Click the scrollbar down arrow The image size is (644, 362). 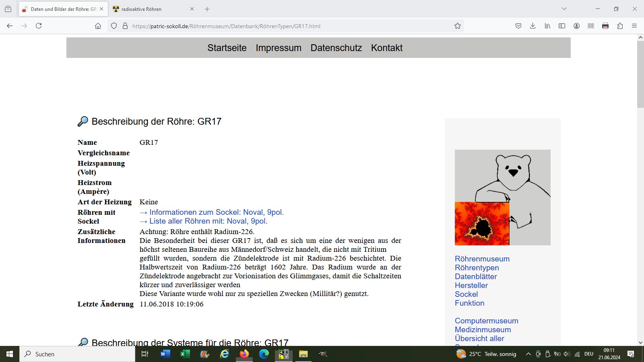point(640,343)
